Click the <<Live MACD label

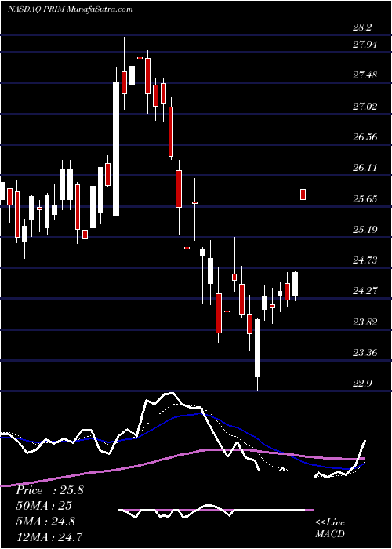pyautogui.click(x=330, y=528)
